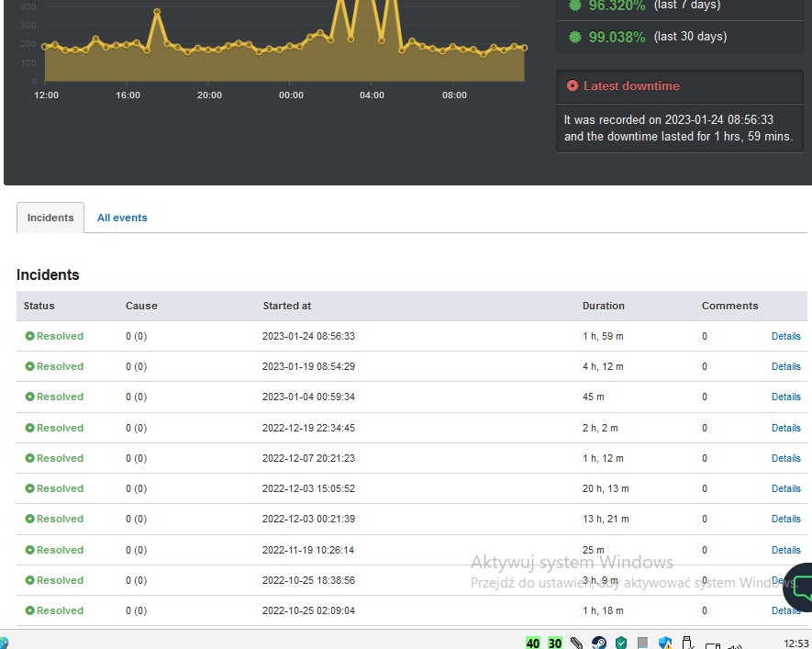The width and height of the screenshot is (812, 649).
Task: Switch to the All events tab
Action: click(122, 218)
